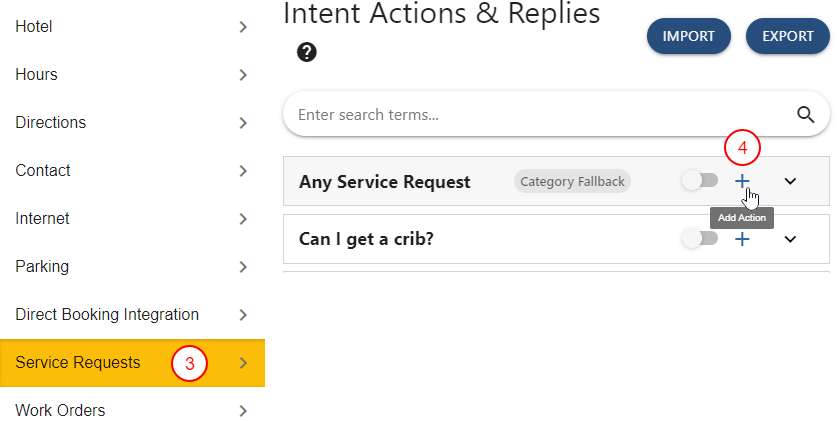Open Work Orders category
Viewport: 837px width, 421px height.
(130, 410)
